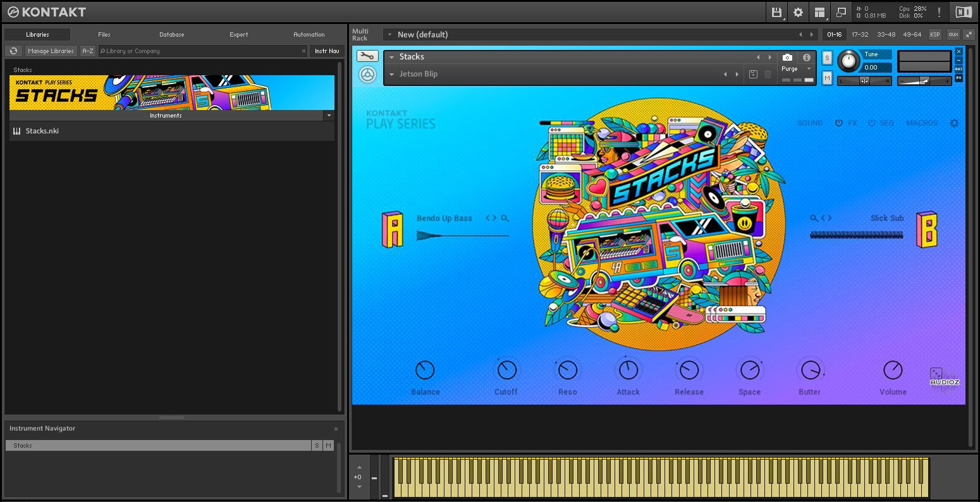Viewport: 980px width, 502px height.
Task: Solo Stacks in Instrument Navigator
Action: 317,446
